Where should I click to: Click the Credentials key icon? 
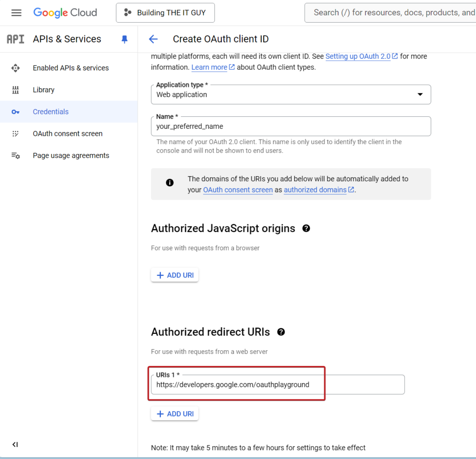pos(15,112)
